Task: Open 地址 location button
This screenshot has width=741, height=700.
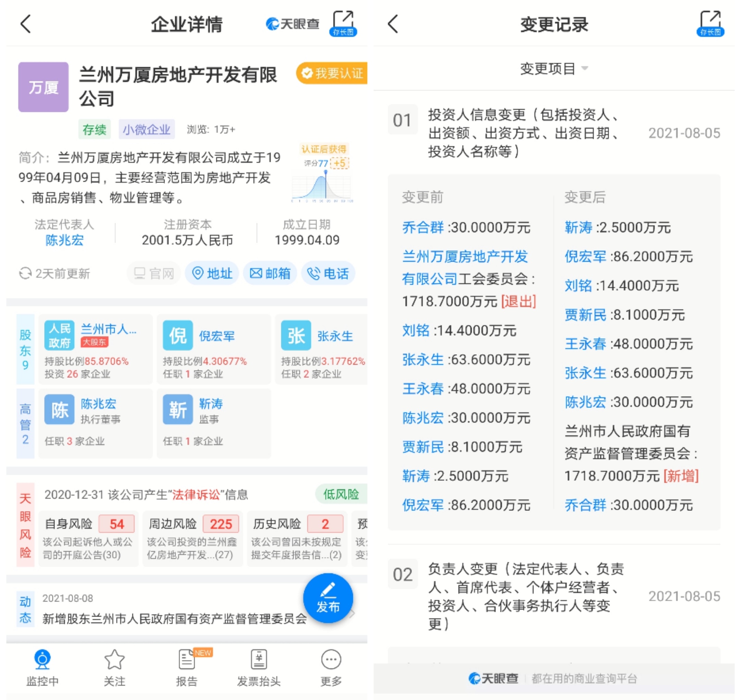Action: pos(212,274)
